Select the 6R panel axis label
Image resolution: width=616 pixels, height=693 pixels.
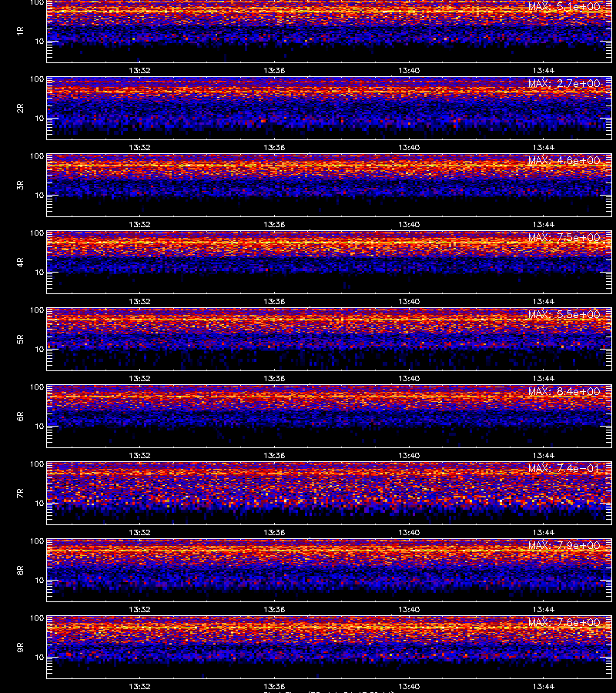[20, 416]
